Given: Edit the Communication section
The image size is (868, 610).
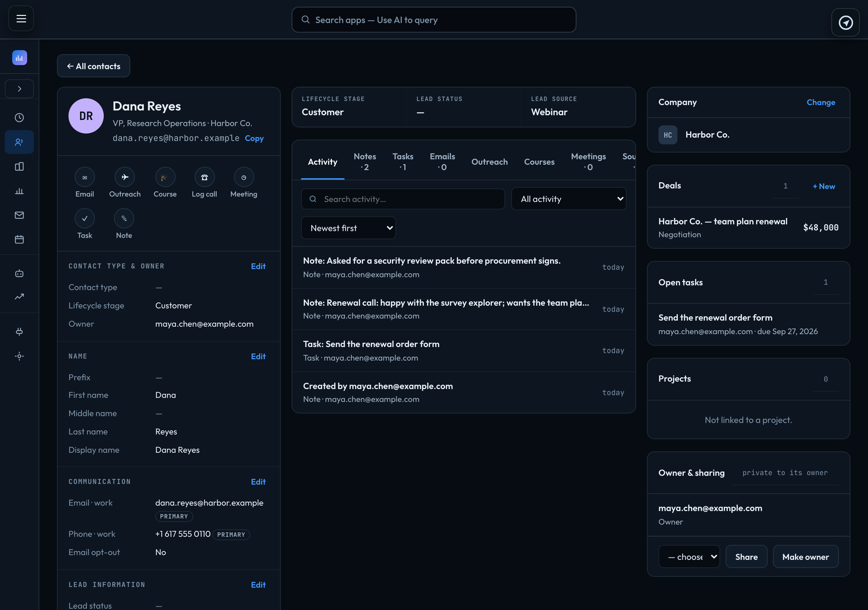Looking at the screenshot, I should [x=258, y=482].
